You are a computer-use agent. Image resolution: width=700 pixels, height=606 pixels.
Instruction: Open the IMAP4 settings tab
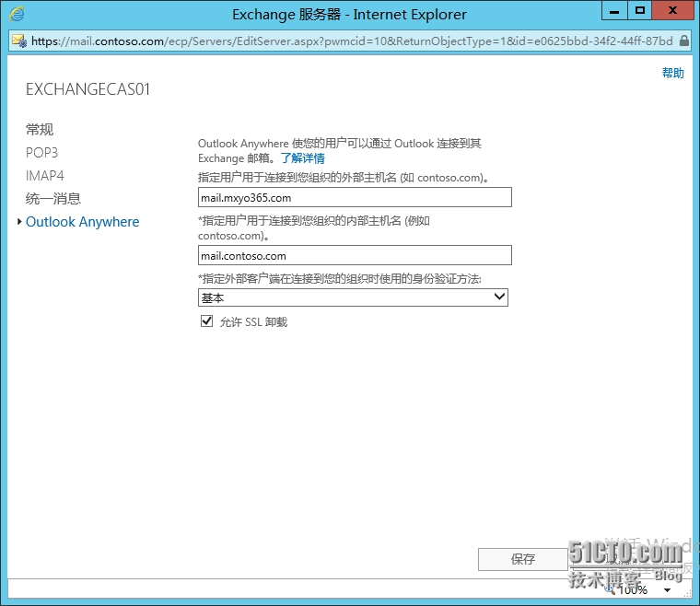(x=45, y=175)
